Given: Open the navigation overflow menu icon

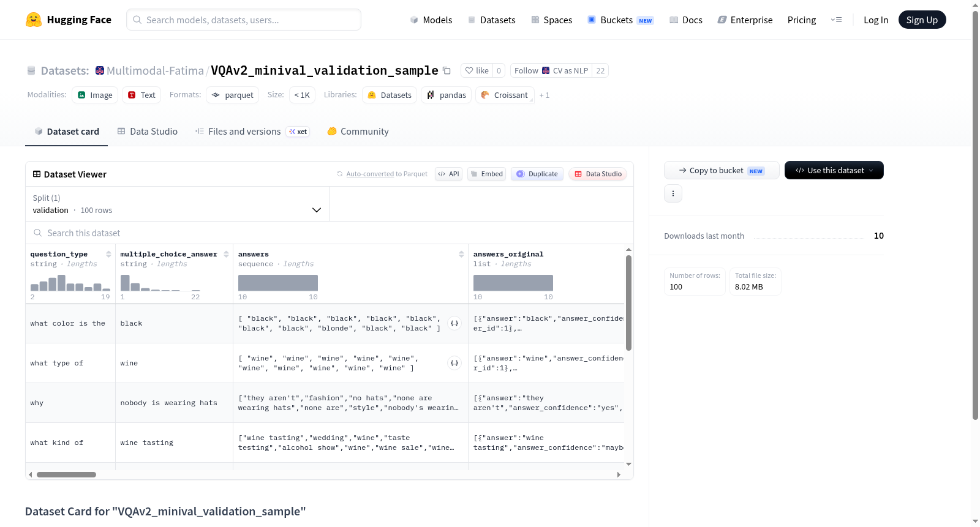Looking at the screenshot, I should [836, 20].
